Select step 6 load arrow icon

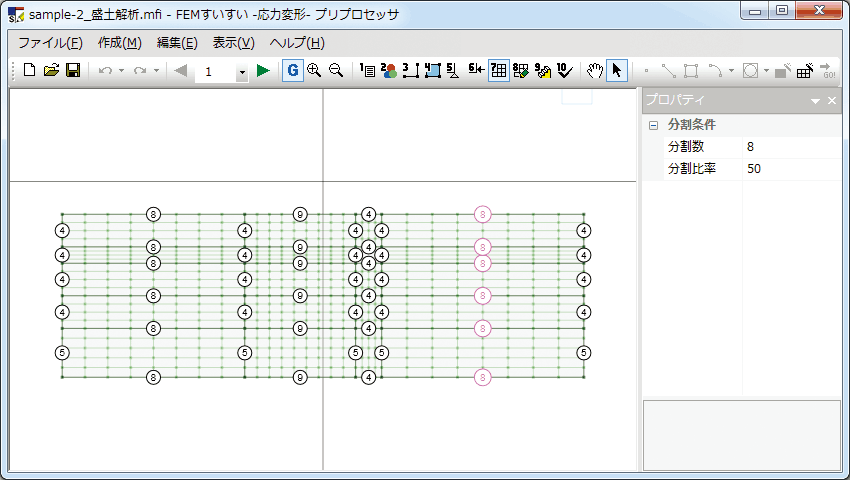coord(476,70)
